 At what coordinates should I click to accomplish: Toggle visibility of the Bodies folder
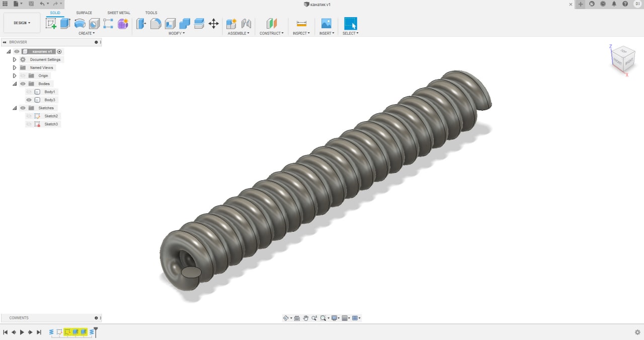[23, 84]
